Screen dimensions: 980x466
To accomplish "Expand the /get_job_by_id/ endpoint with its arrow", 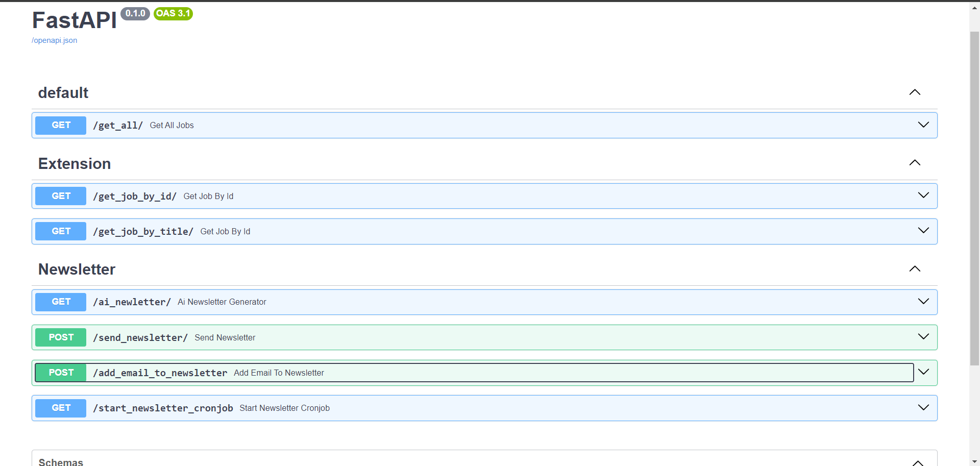I will 923,195.
